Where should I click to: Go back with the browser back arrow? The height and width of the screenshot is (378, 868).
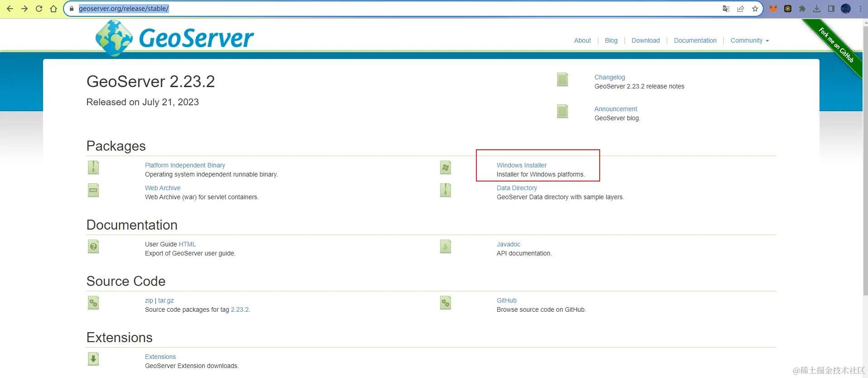(10, 9)
